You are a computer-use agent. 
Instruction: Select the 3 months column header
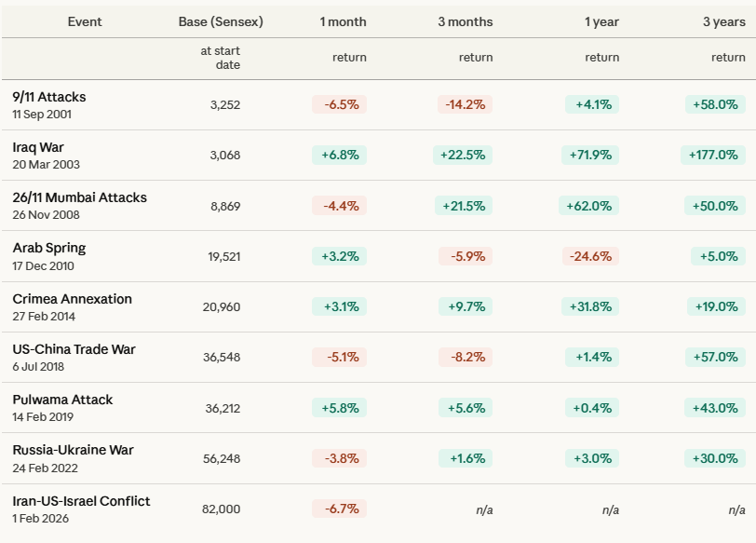(466, 21)
